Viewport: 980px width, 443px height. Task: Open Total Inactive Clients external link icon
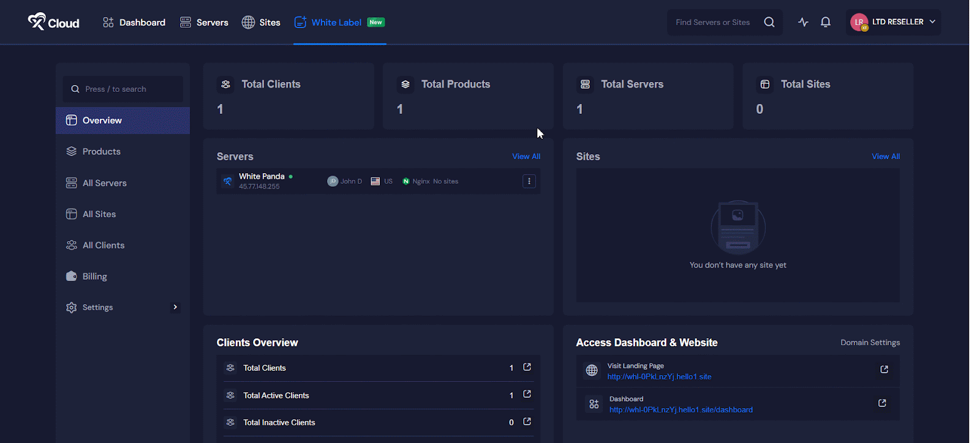pyautogui.click(x=527, y=422)
